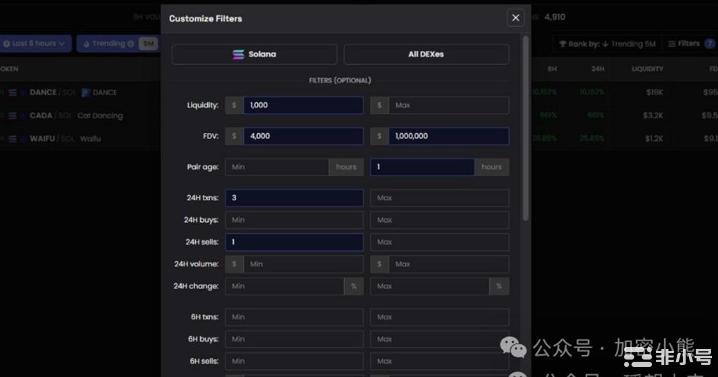Click the 24H change Min percent field
718x377 pixels.
point(284,286)
